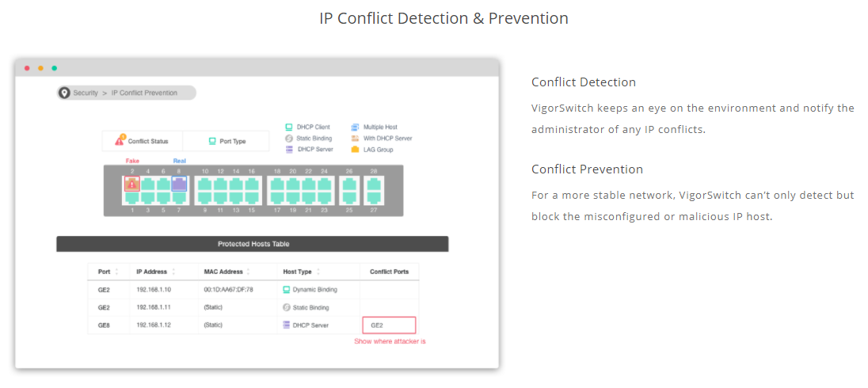Image resolution: width=868 pixels, height=388 pixels.
Task: Click the LAG Group legend icon
Action: point(355,150)
